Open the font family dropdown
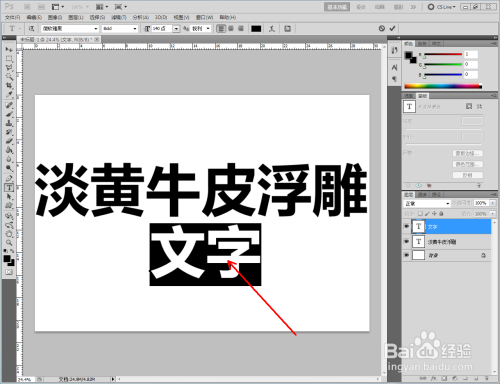500x384 pixels. [96, 29]
